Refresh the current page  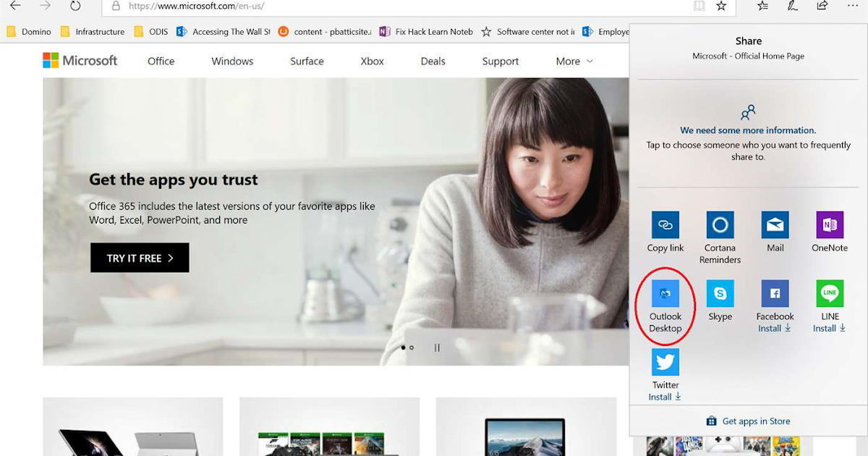point(75,6)
